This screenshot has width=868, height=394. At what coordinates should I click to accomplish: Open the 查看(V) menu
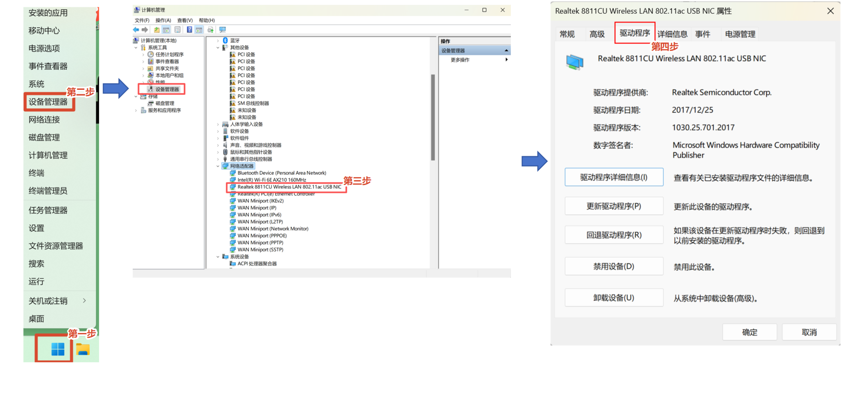coord(185,21)
